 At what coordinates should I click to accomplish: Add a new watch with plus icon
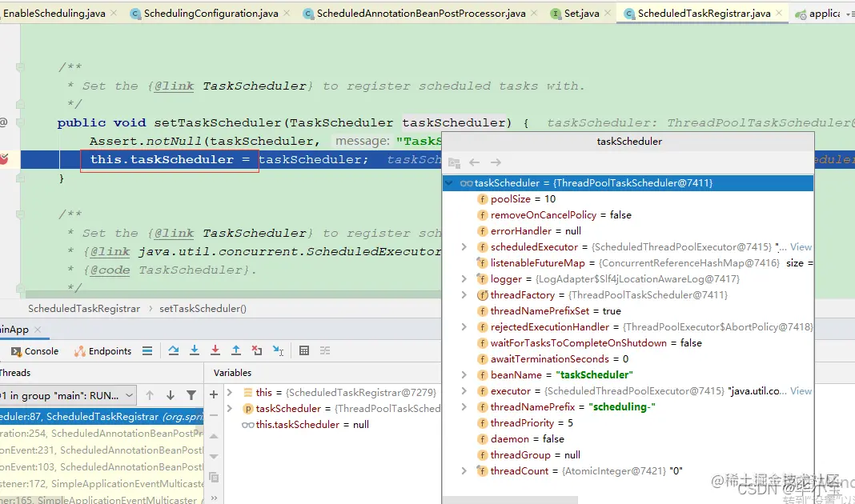[x=214, y=394]
